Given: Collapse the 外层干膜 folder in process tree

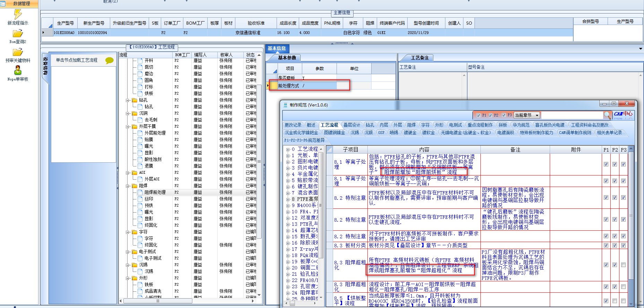Looking at the screenshot, I should coord(128,127).
